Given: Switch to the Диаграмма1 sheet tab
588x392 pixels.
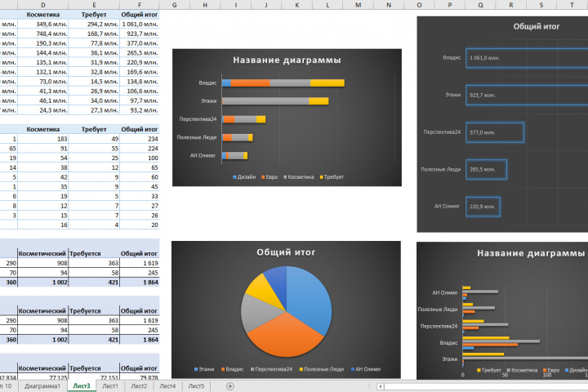Looking at the screenshot, I should click(42, 385).
